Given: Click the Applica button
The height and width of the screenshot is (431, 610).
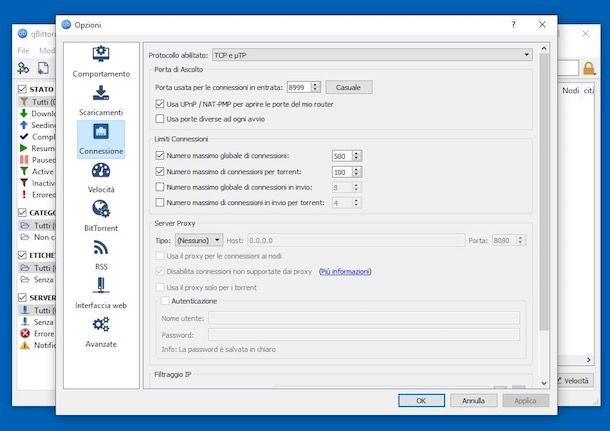Looking at the screenshot, I should pos(526,400).
